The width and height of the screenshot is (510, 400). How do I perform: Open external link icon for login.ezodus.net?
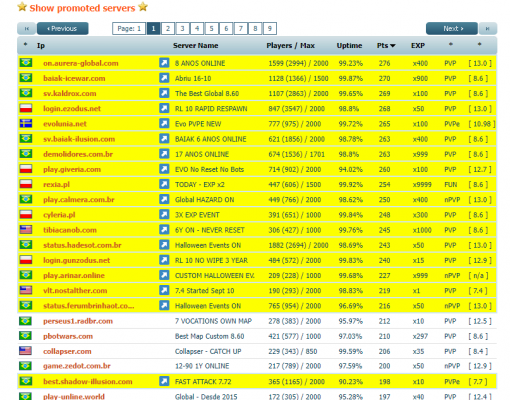[x=164, y=108]
